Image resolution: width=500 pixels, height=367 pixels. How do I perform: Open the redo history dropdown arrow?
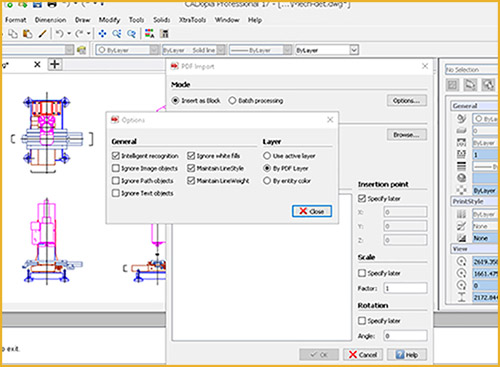[x=89, y=34]
